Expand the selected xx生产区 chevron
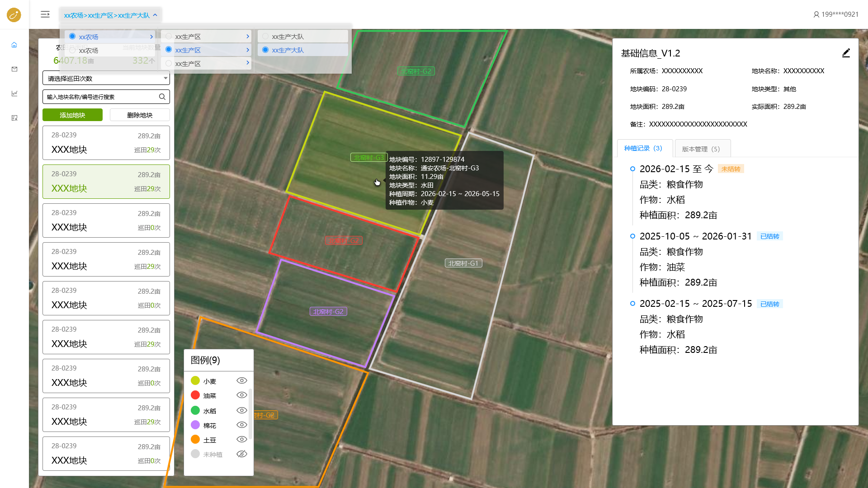This screenshot has height=488, width=868. pos(248,50)
